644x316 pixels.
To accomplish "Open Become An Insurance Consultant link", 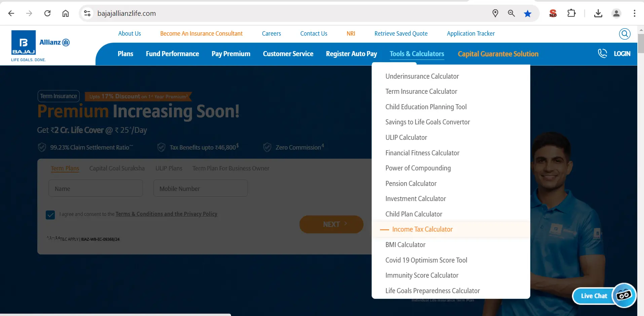I will (x=201, y=34).
